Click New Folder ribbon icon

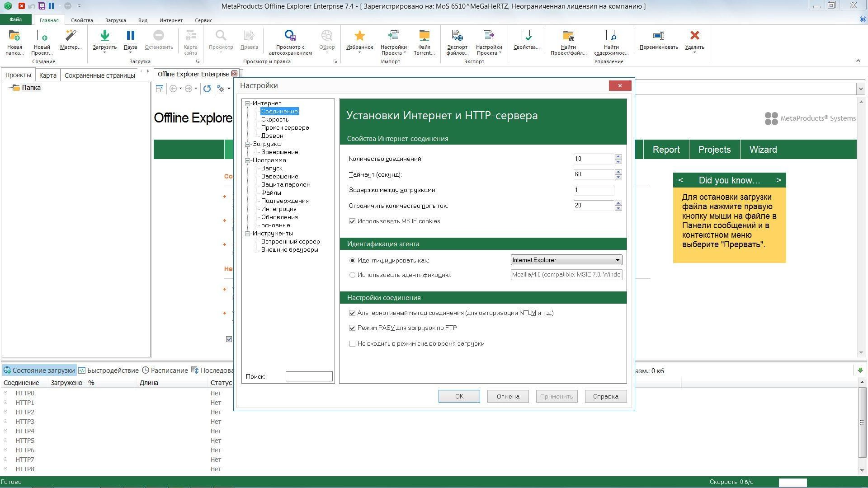click(x=14, y=36)
